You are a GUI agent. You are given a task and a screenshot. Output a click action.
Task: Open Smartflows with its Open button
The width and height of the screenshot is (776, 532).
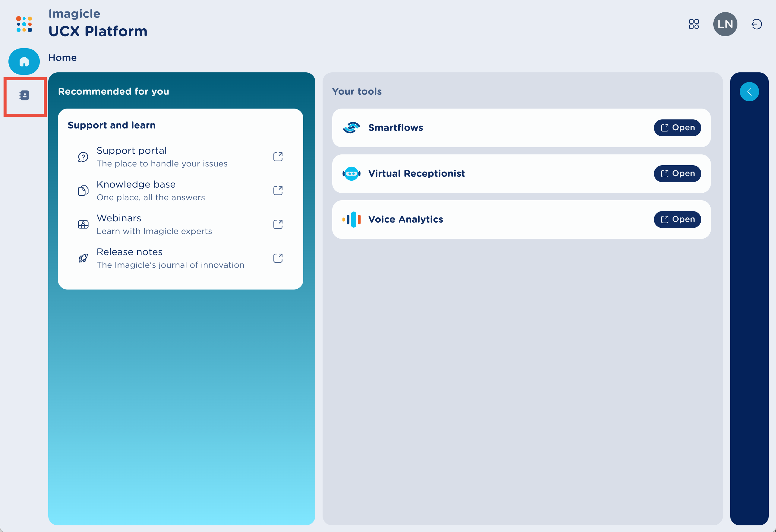pyautogui.click(x=677, y=128)
